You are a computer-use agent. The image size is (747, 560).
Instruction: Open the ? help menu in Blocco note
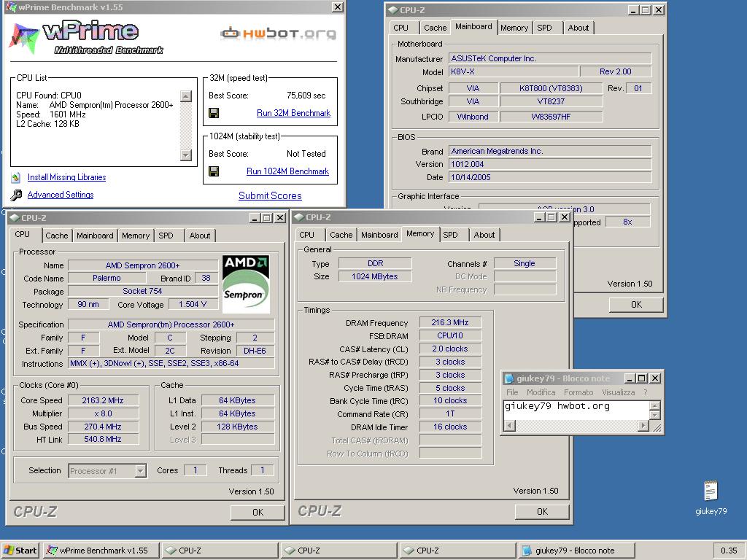point(646,392)
